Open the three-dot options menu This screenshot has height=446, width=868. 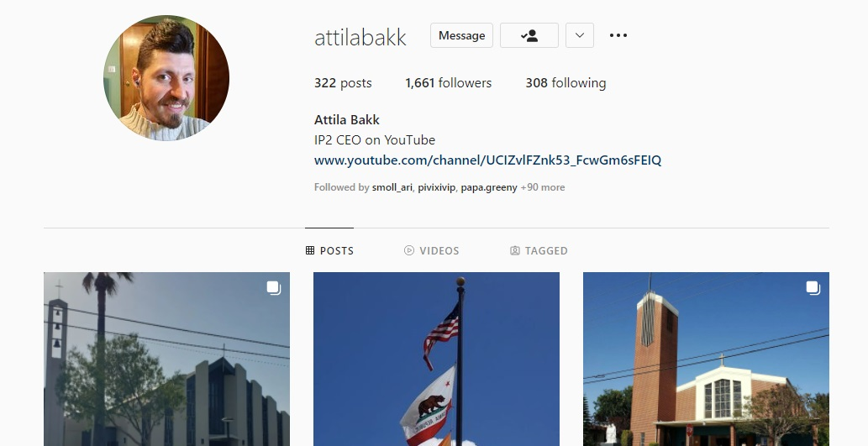click(618, 35)
